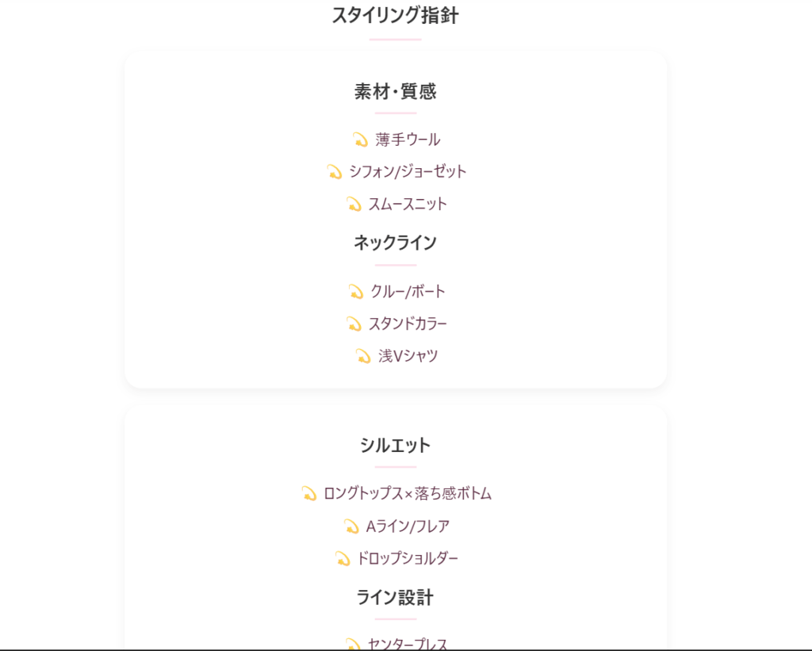Viewport: 812px width, 651px height.
Task: Click the シルエット section heading
Action: [x=395, y=446]
